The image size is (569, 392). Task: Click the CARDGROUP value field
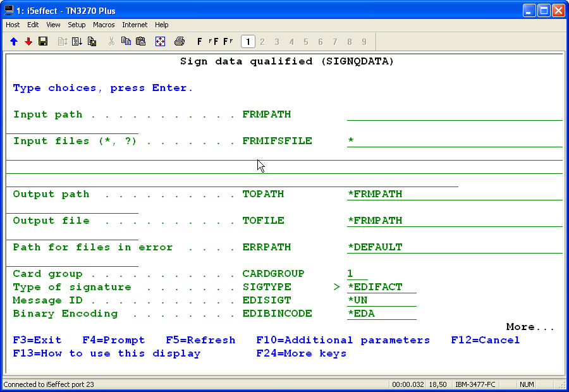coord(357,274)
